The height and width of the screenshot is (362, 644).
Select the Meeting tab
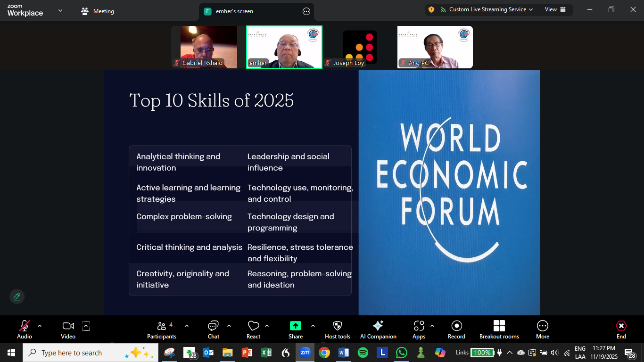coord(98,11)
